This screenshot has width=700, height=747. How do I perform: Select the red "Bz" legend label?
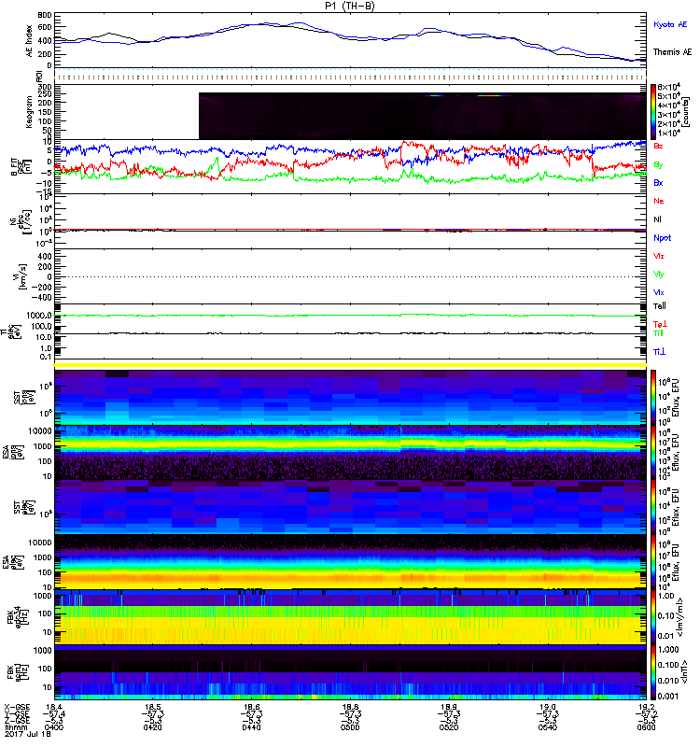(x=658, y=146)
